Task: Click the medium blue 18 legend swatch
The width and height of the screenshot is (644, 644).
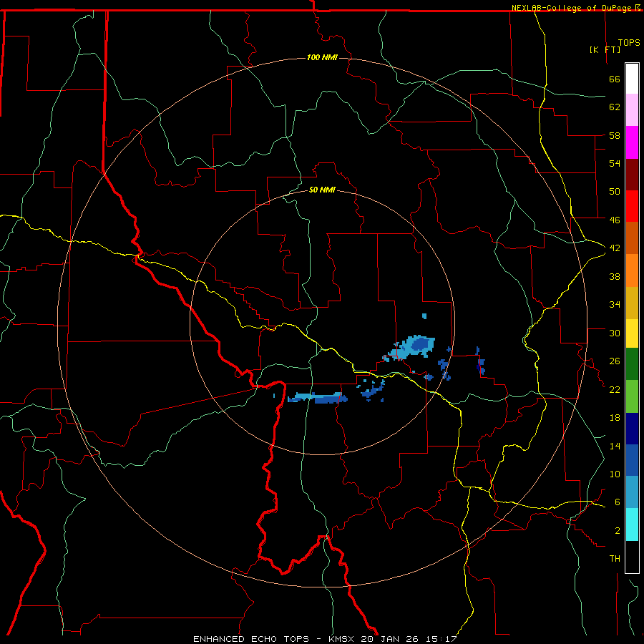Action: [632, 460]
